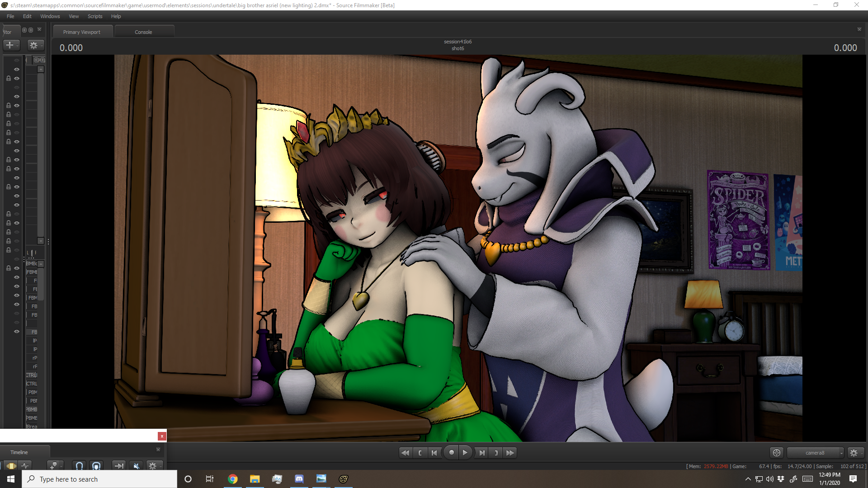
Task: Open the animation set editor gear menu
Action: [x=35, y=45]
